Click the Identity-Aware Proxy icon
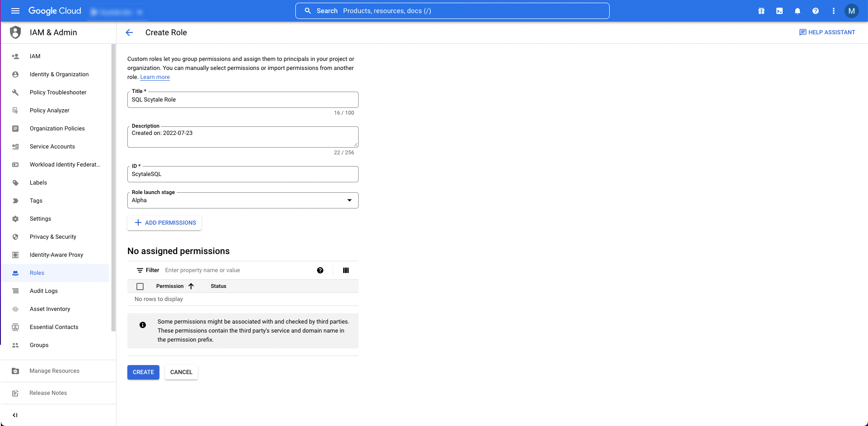868x426 pixels. coord(15,255)
